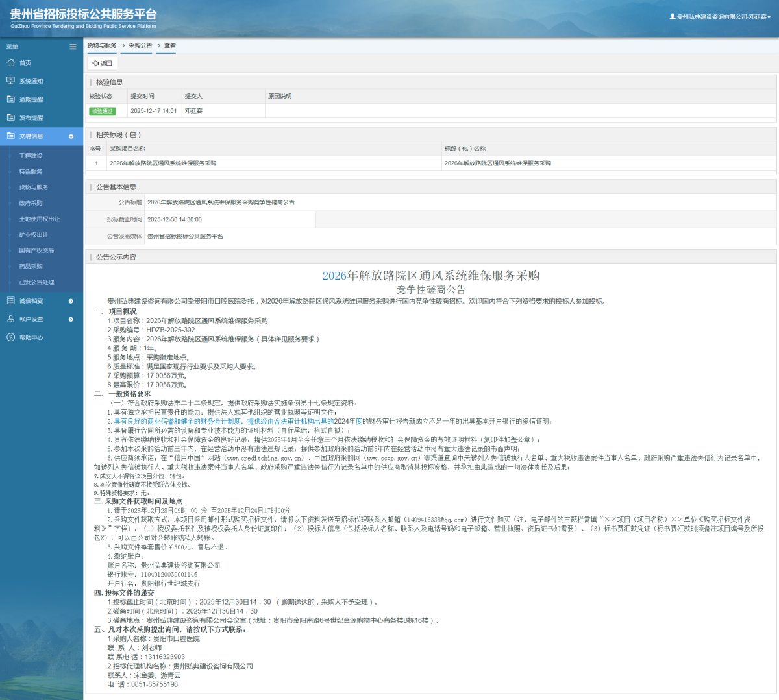Click the green 核验通过 status badge

click(x=102, y=111)
